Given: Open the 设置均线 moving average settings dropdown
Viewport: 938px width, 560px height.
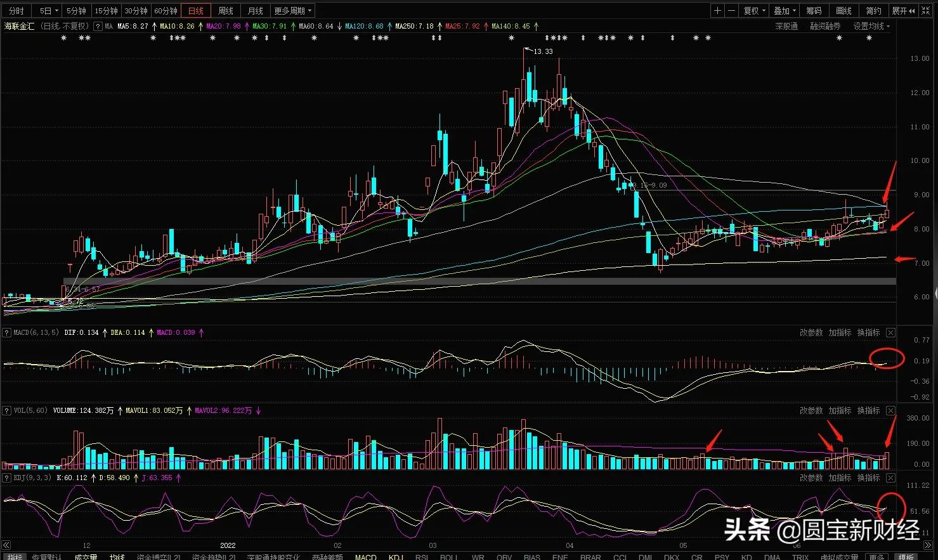Looking at the screenshot, I should pyautogui.click(x=871, y=27).
